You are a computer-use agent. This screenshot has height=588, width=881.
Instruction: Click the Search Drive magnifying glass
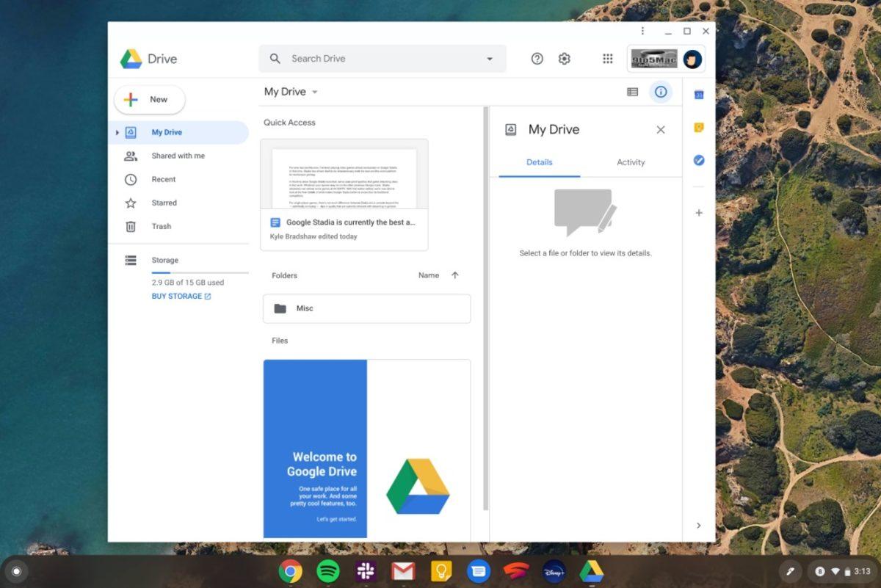pyautogui.click(x=275, y=58)
